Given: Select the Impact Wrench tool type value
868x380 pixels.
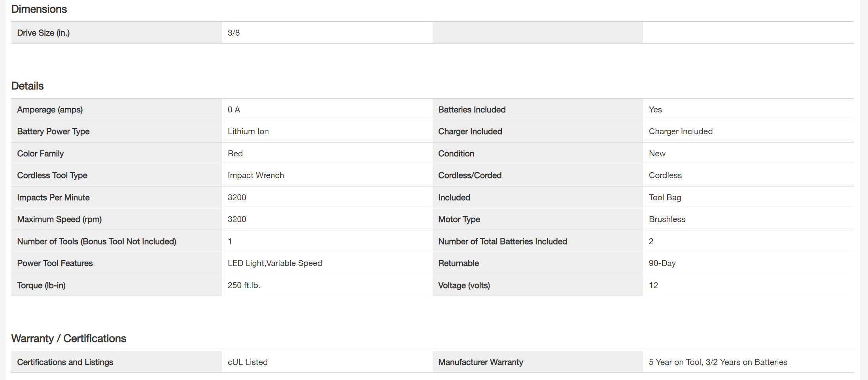Looking at the screenshot, I should 255,175.
